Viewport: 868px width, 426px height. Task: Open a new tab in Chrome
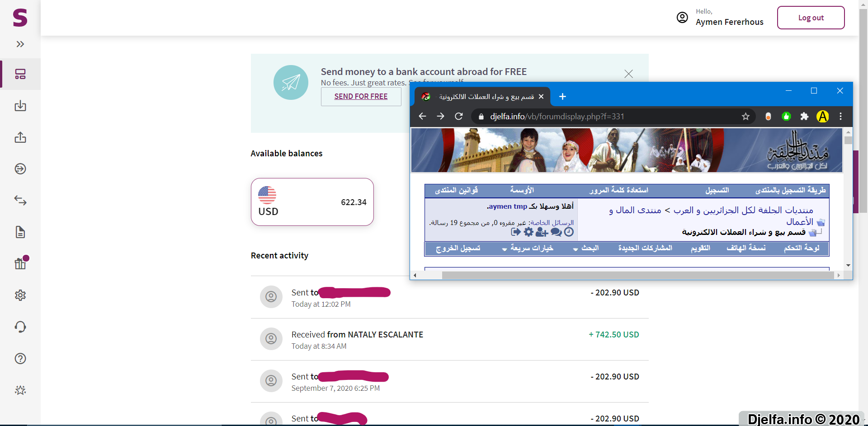pyautogui.click(x=562, y=97)
